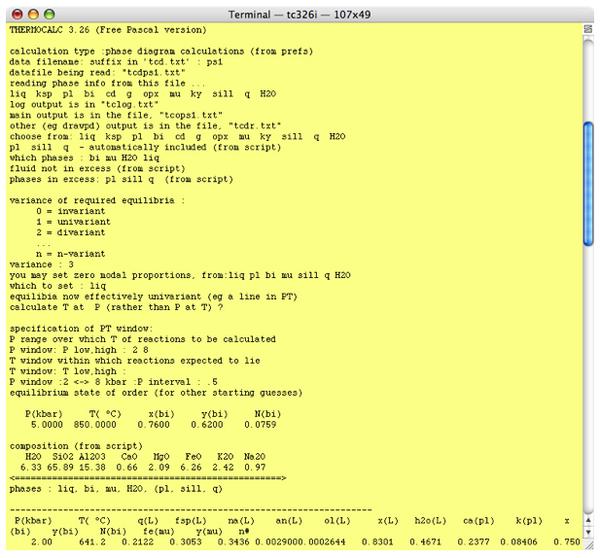The image size is (600, 558).
Task: Click the 'calculation type :phase diagram calculations' line
Action: point(161,51)
